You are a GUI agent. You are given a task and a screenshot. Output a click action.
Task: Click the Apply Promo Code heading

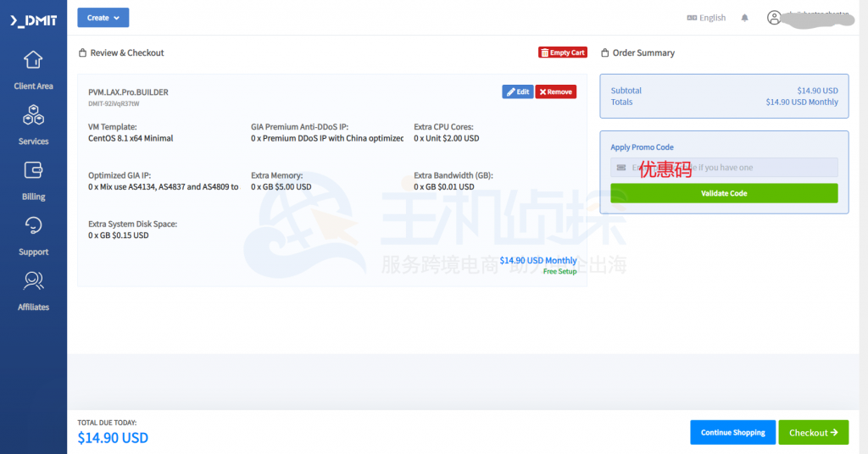(642, 147)
